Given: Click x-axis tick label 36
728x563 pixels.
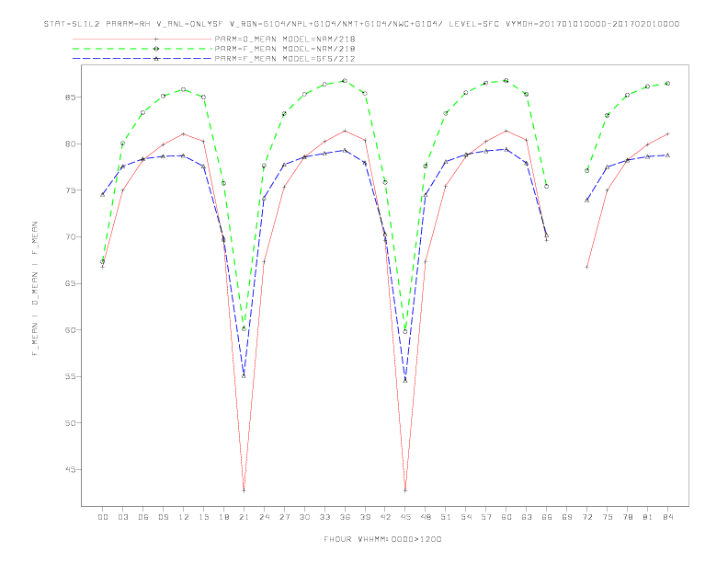Looking at the screenshot, I should [345, 517].
